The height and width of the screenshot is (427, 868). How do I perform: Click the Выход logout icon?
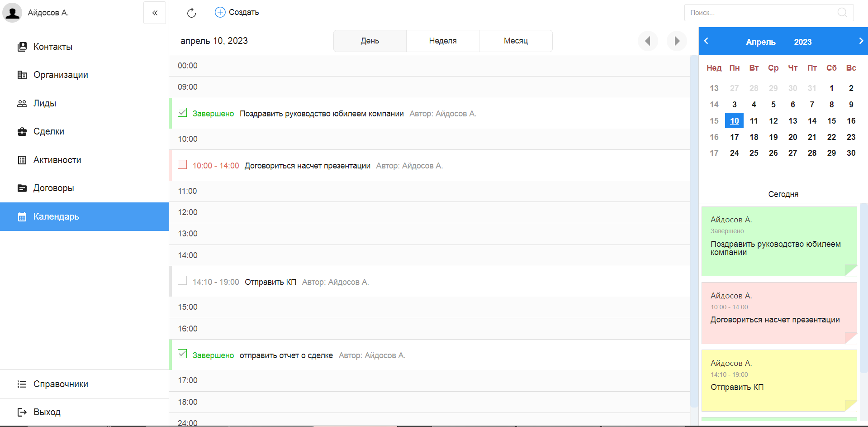coord(22,412)
